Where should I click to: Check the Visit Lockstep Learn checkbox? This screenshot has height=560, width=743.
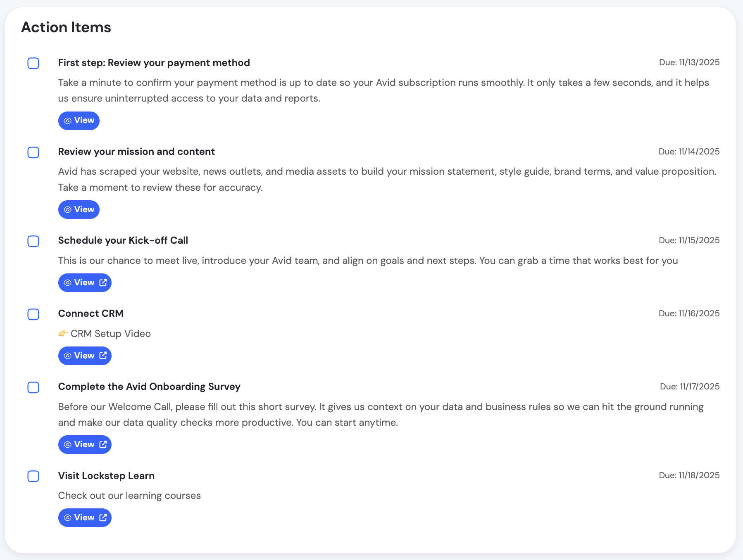click(33, 476)
